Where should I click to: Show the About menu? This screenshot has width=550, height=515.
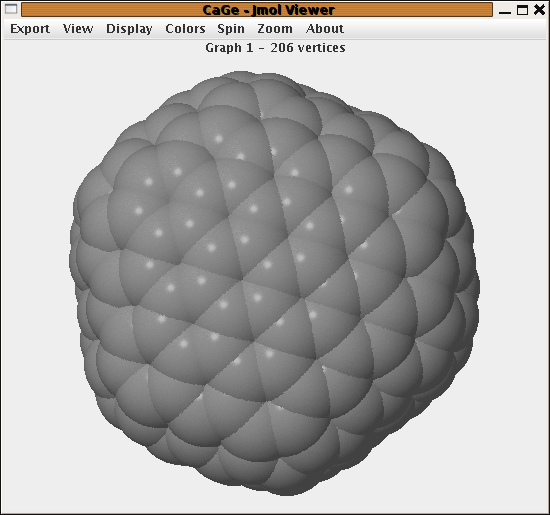pos(325,29)
